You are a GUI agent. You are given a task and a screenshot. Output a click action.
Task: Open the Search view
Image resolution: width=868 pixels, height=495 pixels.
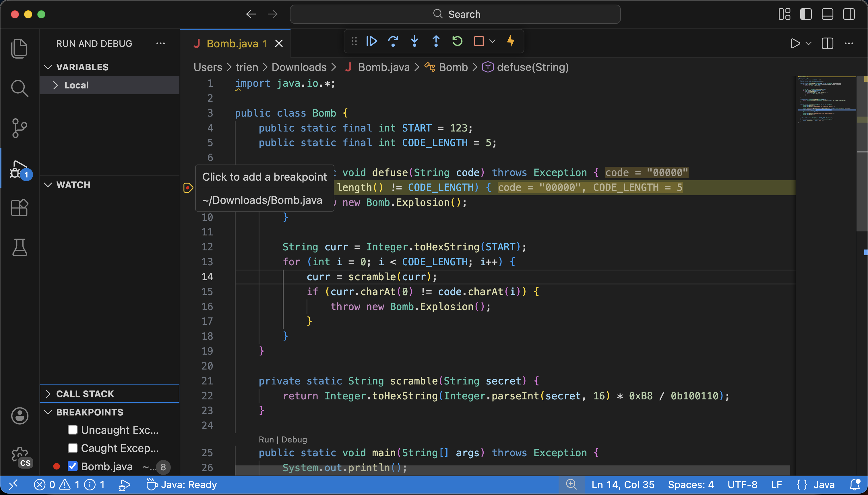coord(19,88)
